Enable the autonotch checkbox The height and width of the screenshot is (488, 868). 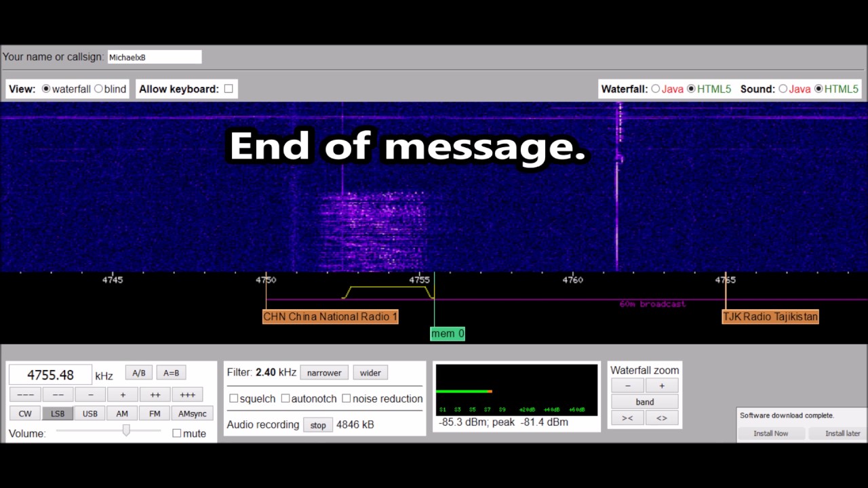pos(285,399)
